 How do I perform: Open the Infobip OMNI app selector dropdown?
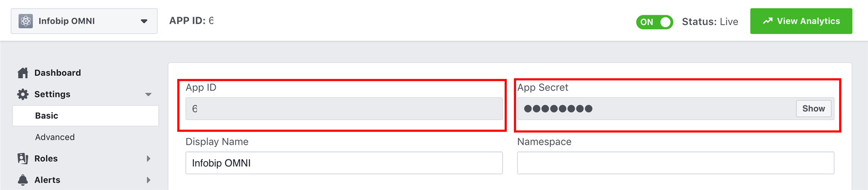coord(144,21)
